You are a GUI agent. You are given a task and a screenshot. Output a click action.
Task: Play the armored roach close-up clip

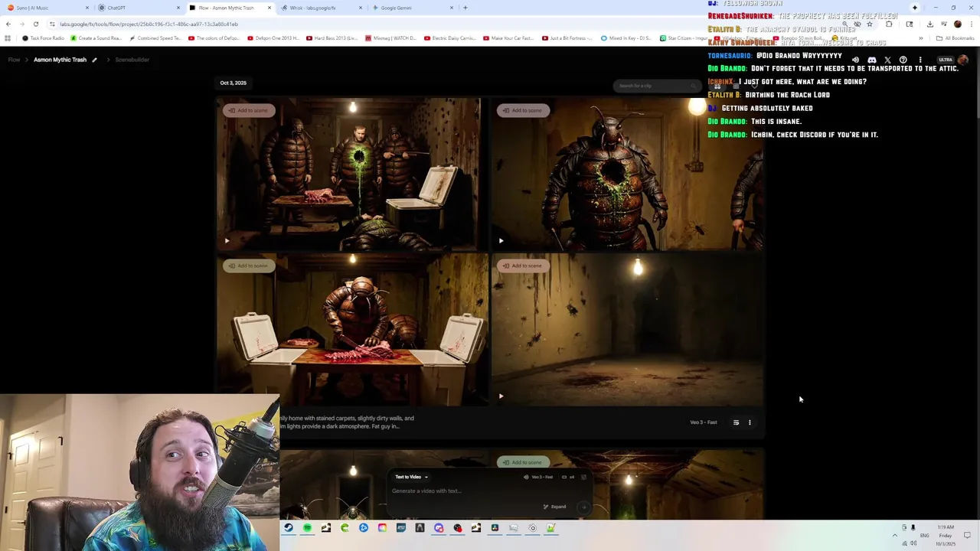pos(501,240)
